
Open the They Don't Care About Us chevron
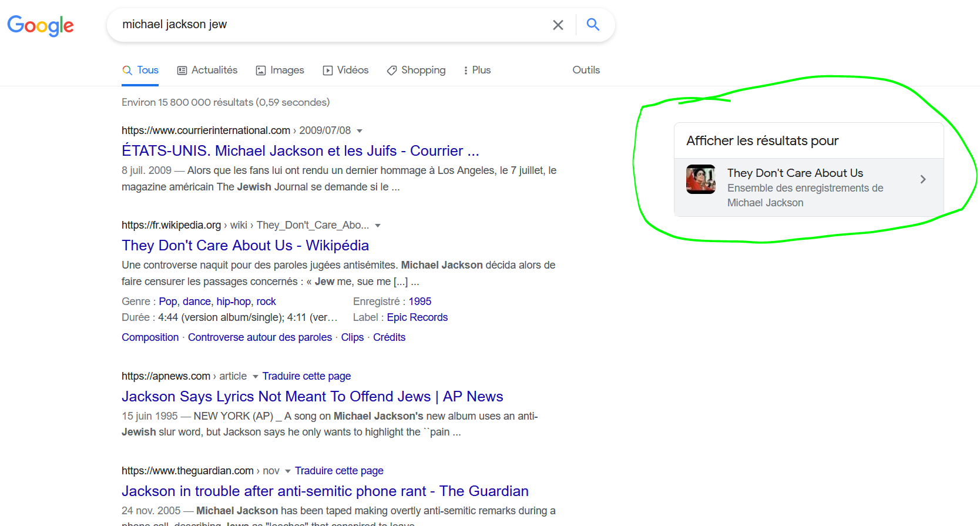tap(923, 179)
